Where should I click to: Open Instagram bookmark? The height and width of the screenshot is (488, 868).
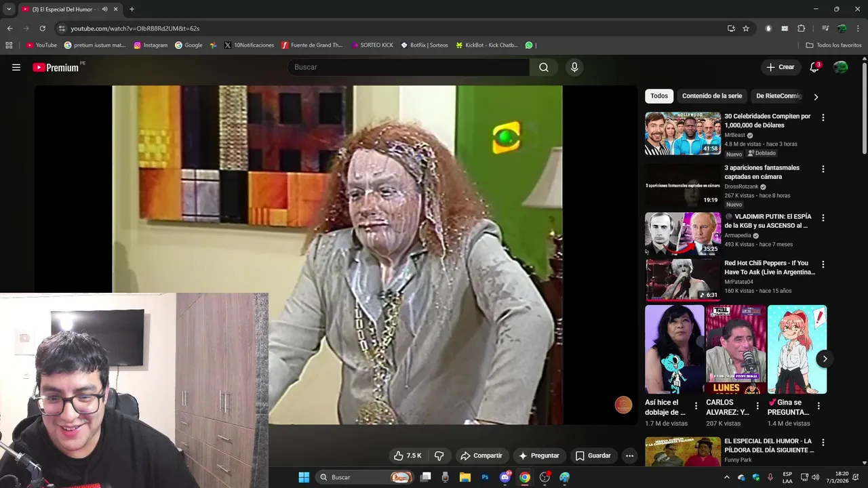pyautogui.click(x=151, y=45)
